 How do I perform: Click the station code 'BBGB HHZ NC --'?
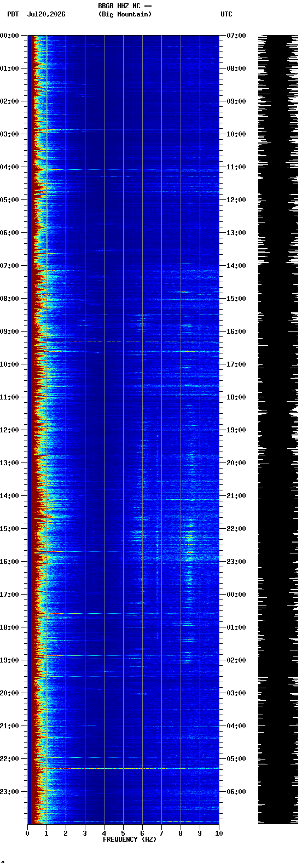tap(125, 6)
